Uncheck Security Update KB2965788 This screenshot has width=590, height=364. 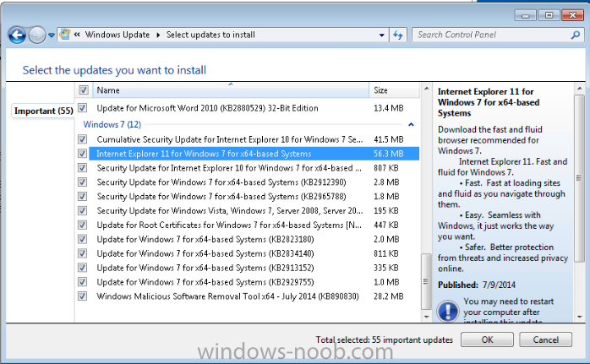tap(82, 196)
